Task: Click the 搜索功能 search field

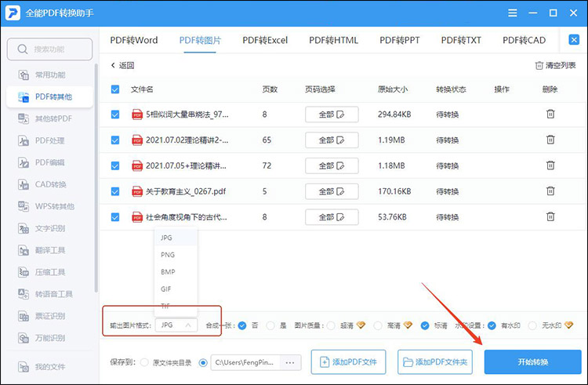Action: [x=49, y=49]
